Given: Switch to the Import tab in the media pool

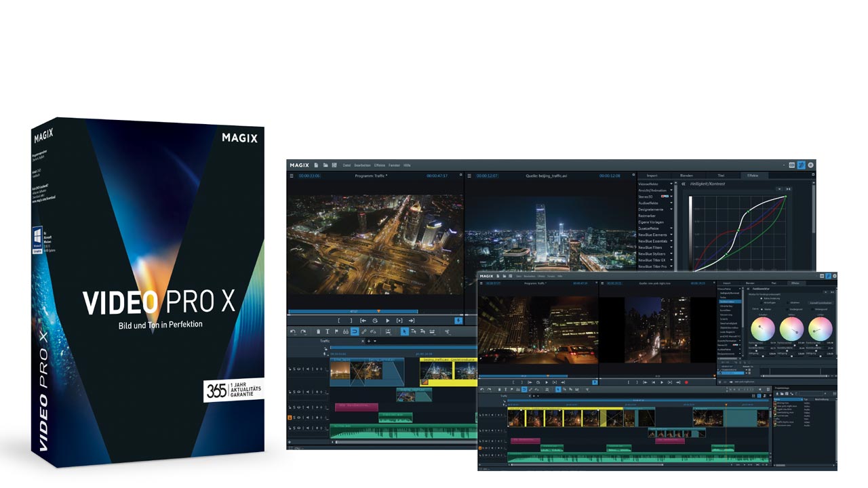Looking at the screenshot, I should point(652,176).
